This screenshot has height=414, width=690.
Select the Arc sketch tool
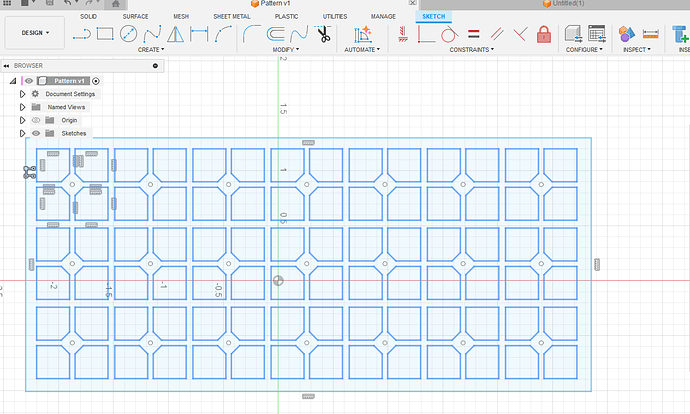click(x=223, y=34)
